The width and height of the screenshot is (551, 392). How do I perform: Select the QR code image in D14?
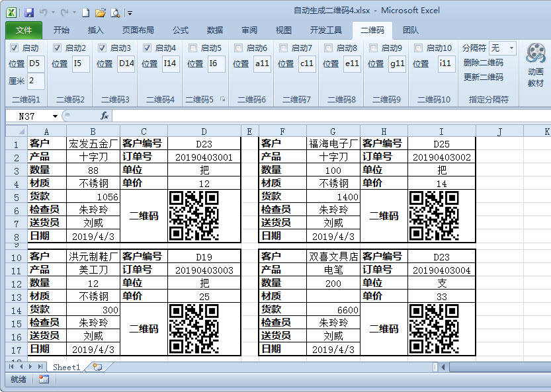pos(194,329)
